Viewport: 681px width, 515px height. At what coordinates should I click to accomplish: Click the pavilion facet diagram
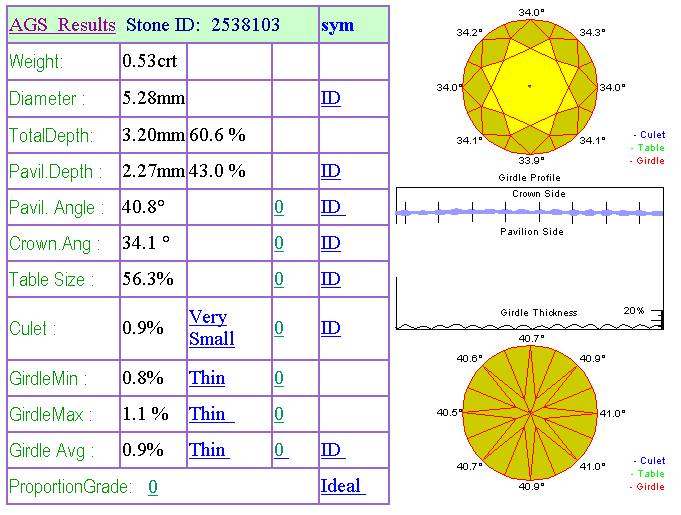(530, 413)
